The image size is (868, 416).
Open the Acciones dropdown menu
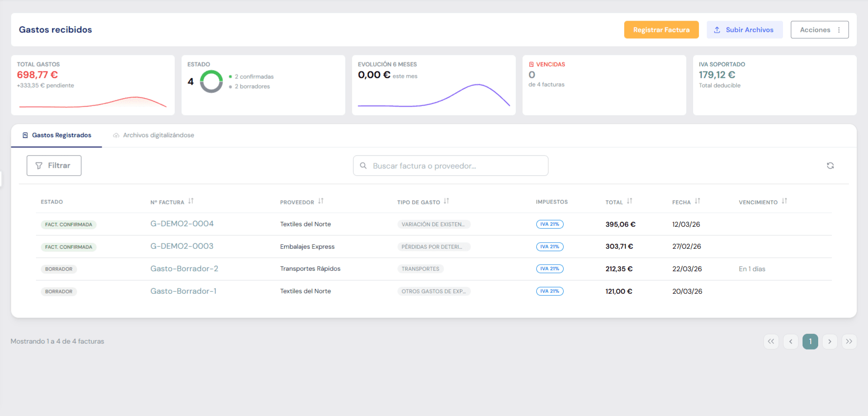pos(819,30)
